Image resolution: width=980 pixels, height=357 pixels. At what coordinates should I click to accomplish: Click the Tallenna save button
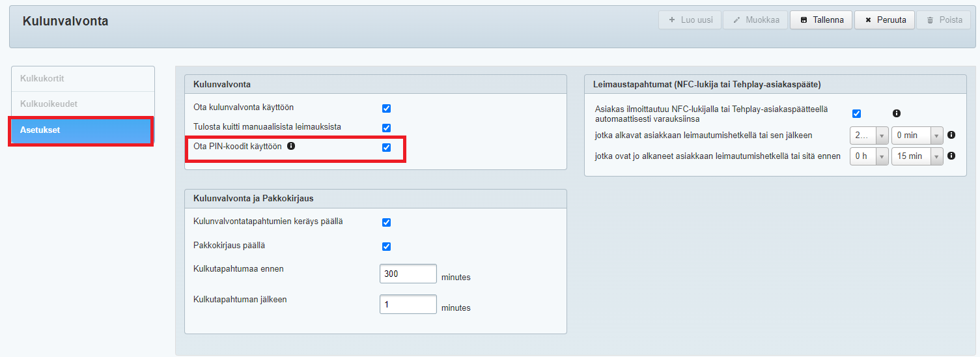point(821,20)
